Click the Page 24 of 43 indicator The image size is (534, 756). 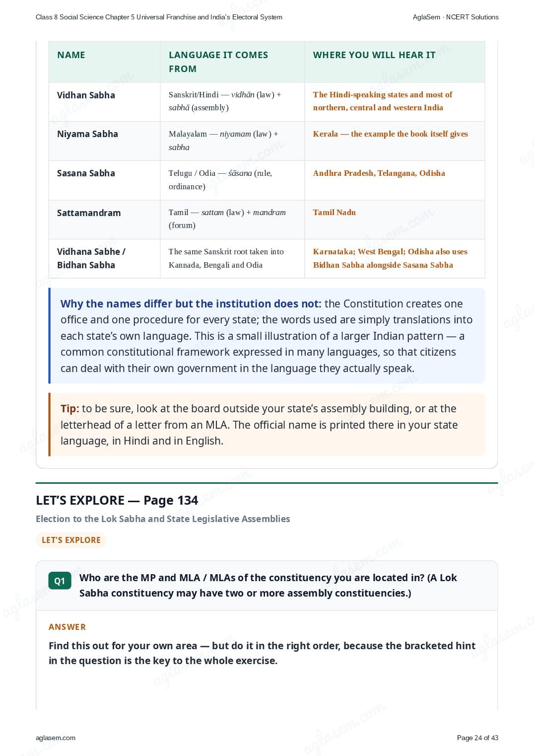[477, 738]
